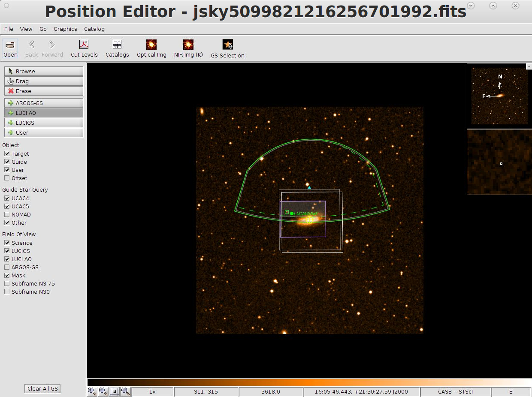Load the Optical Img survey image
This screenshot has width=532, height=397.
coord(151,48)
